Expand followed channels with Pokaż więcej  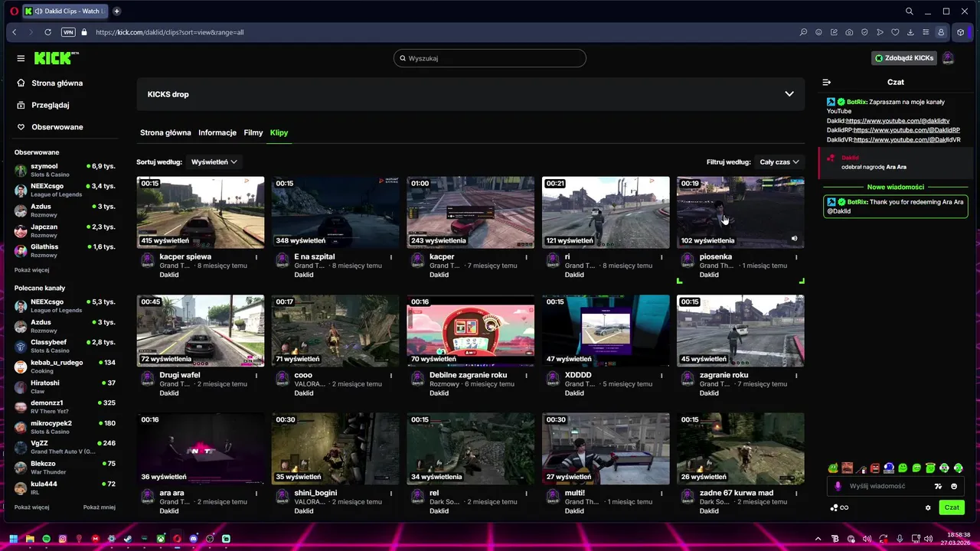pos(31,270)
